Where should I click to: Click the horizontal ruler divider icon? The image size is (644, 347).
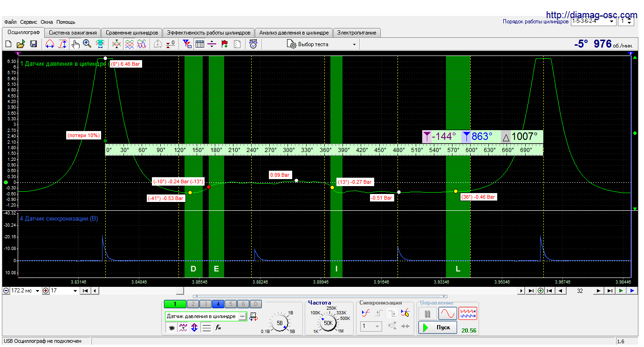pyautogui.click(x=212, y=44)
